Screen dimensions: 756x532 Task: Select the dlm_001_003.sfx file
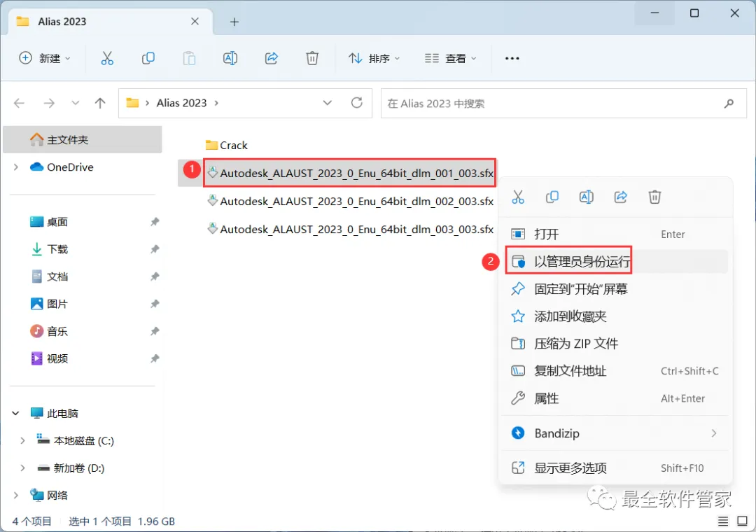pyautogui.click(x=350, y=173)
